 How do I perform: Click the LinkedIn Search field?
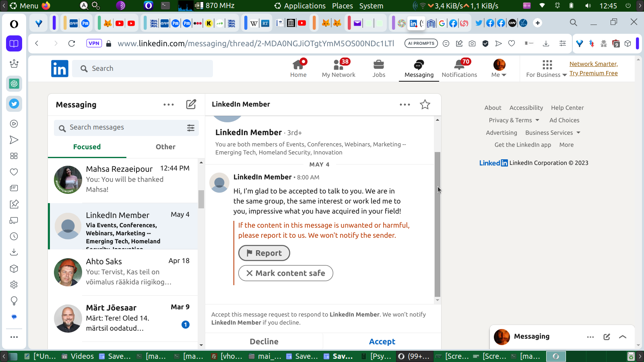pos(143,68)
